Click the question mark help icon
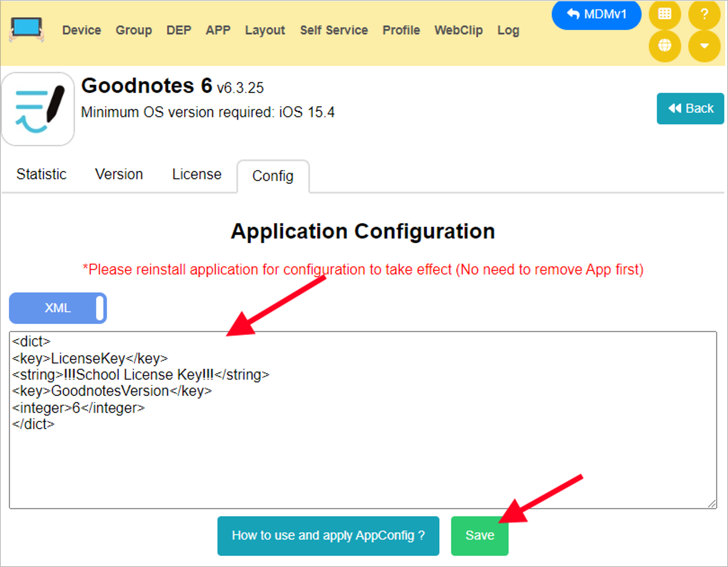 click(704, 15)
